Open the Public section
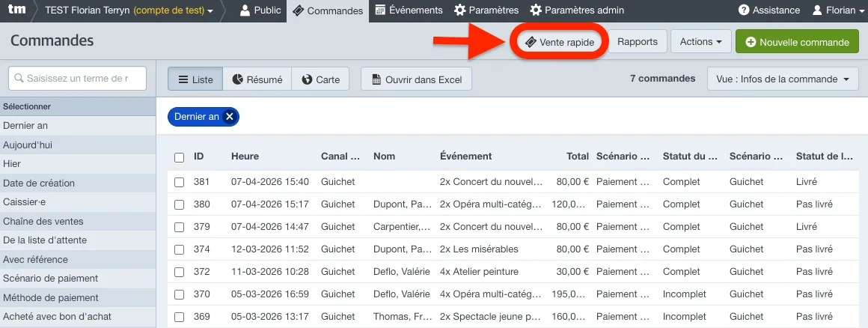 tap(260, 10)
